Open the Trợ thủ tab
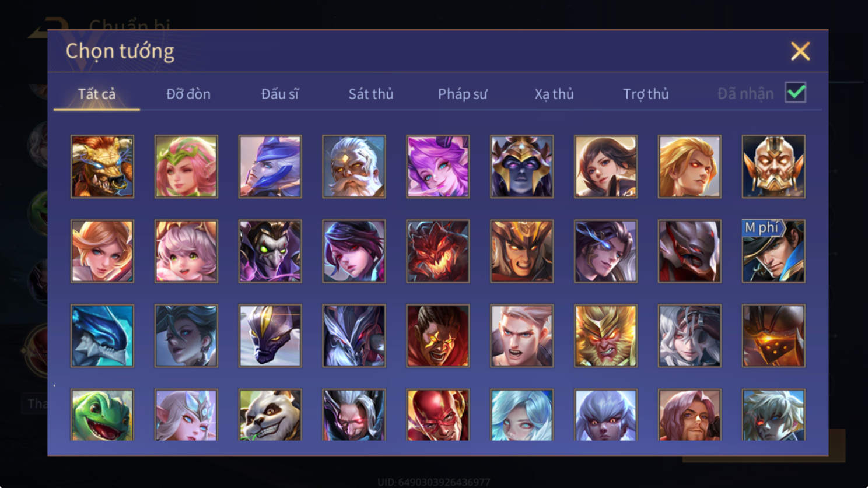The image size is (868, 488). pos(646,94)
